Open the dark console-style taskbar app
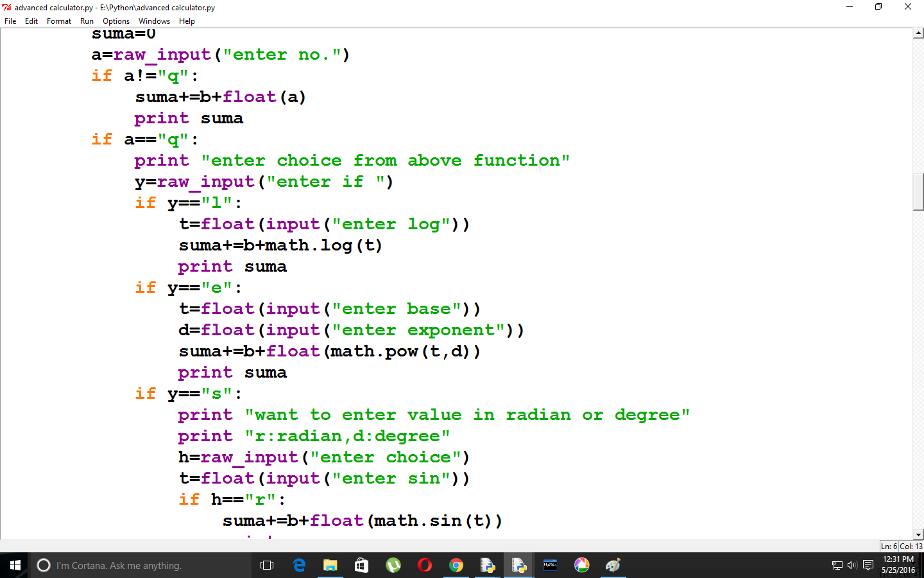The image size is (924, 578). [550, 565]
